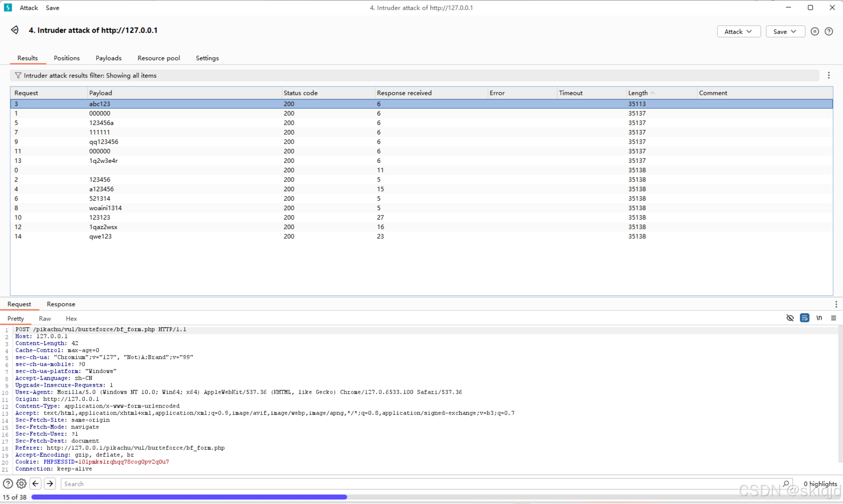Switch to the Response tab

pos(61,304)
